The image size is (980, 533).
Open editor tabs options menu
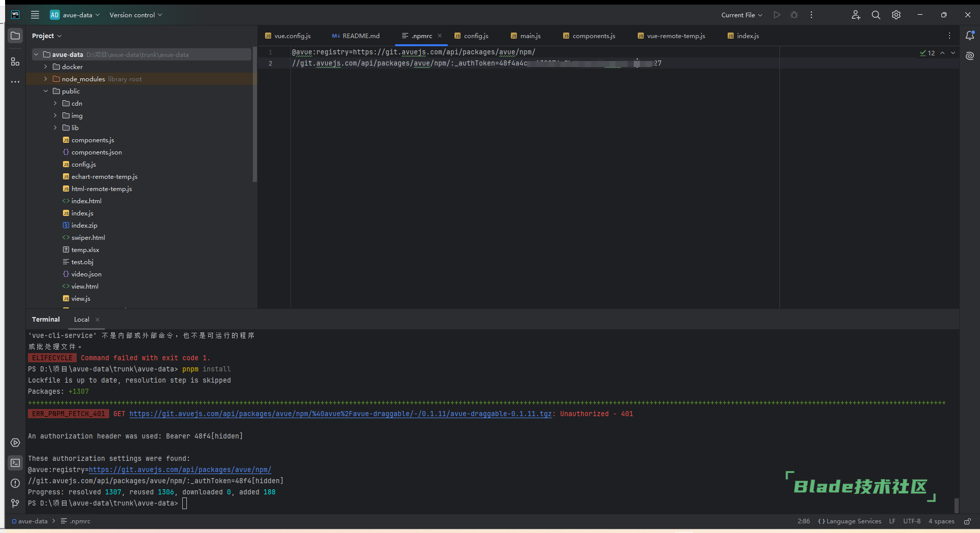[950, 36]
